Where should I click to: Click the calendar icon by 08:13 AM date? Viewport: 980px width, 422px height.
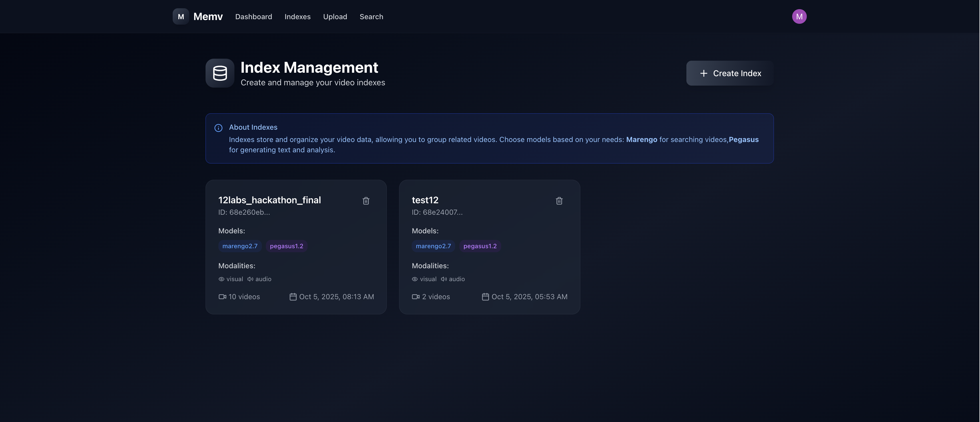(x=293, y=297)
